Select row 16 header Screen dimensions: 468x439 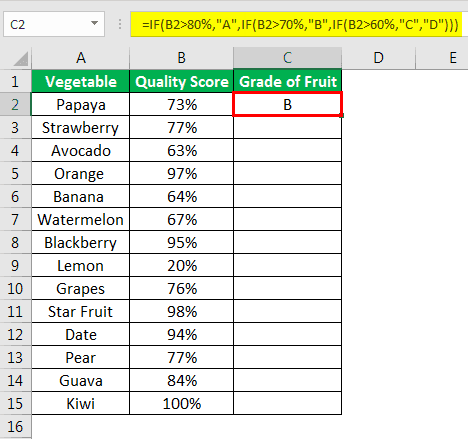[x=15, y=427]
